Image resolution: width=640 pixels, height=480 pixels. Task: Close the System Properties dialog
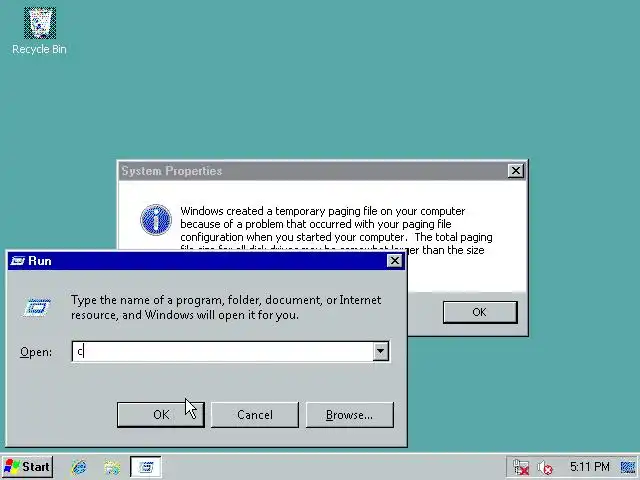(516, 171)
